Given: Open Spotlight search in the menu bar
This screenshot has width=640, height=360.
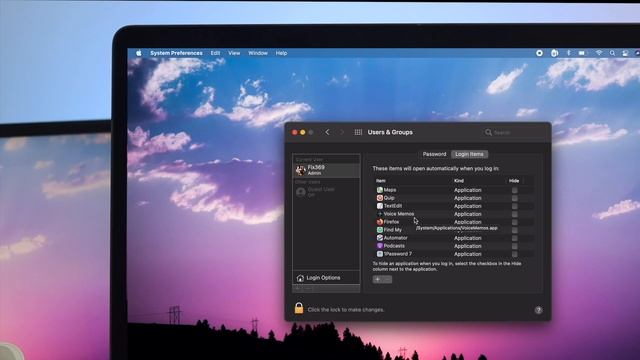Looking at the screenshot, I should click(612, 53).
